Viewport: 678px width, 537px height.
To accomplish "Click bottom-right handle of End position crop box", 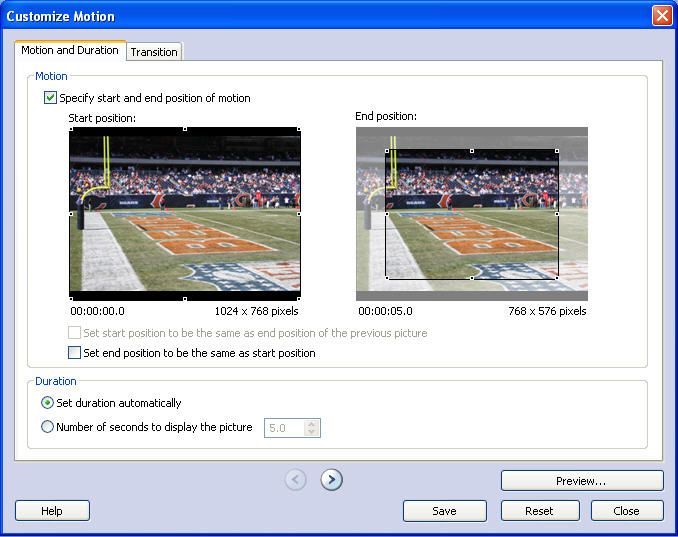I will (557, 278).
